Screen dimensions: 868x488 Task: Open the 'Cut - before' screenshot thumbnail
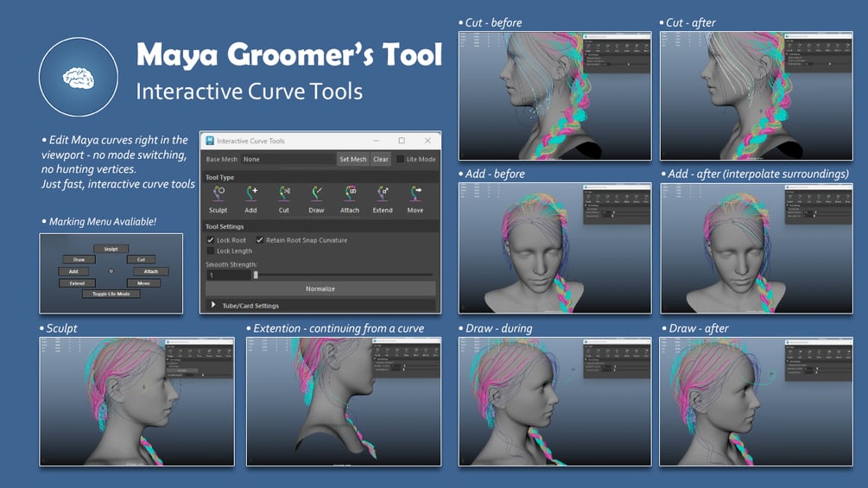pos(554,96)
